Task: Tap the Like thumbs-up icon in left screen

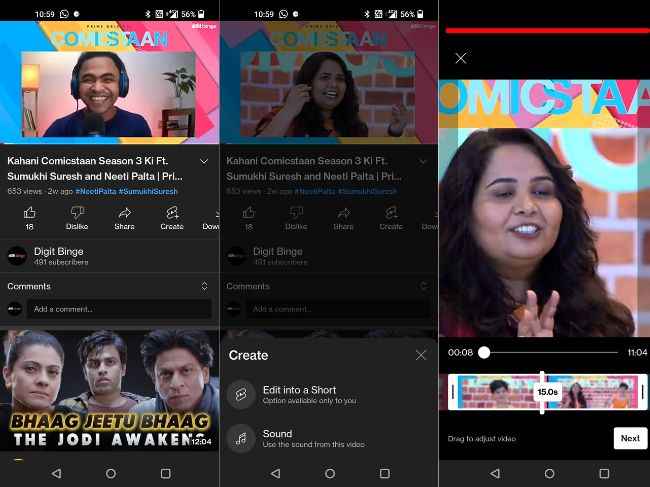Action: [x=29, y=213]
